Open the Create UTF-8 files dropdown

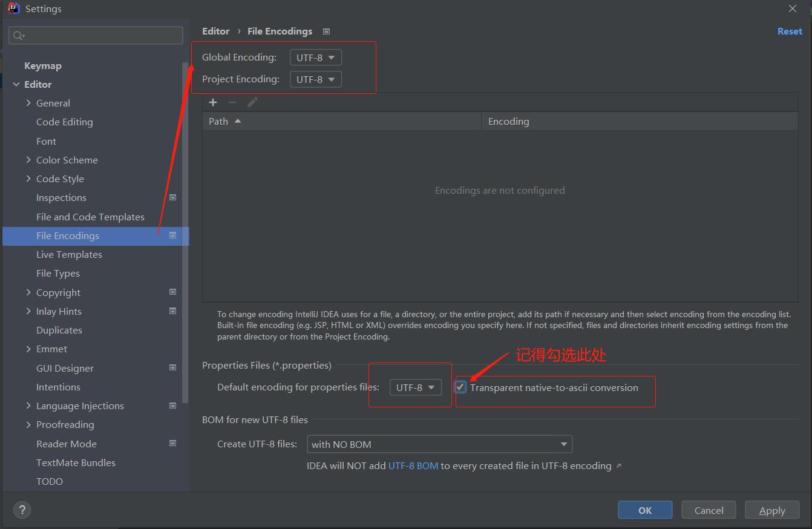[440, 444]
